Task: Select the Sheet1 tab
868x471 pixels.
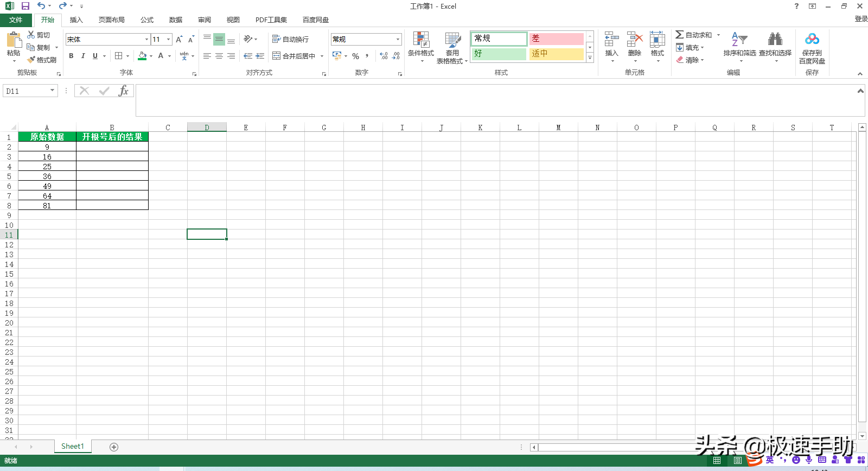Action: (x=73, y=446)
